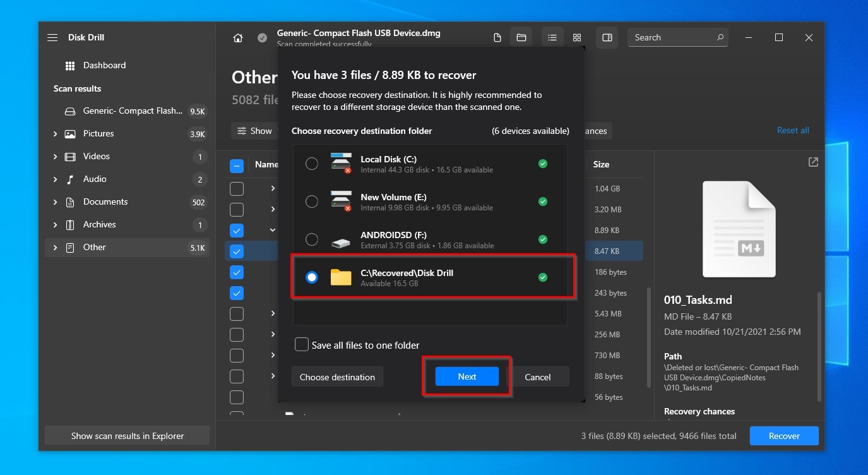Click the Home icon in toolbar

point(238,38)
